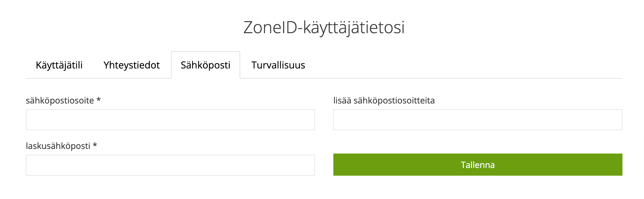Click the laskusähköposti label
The image size is (644, 199).
click(x=58, y=146)
